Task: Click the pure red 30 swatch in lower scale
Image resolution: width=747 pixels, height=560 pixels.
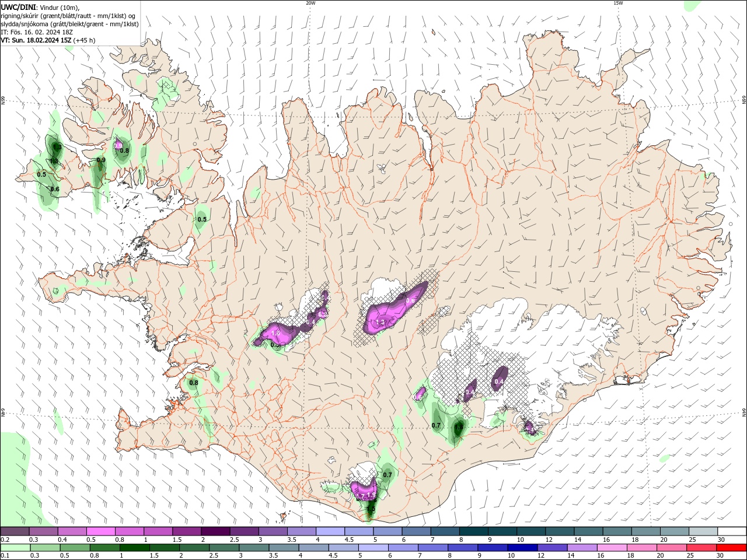Action: click(x=732, y=548)
